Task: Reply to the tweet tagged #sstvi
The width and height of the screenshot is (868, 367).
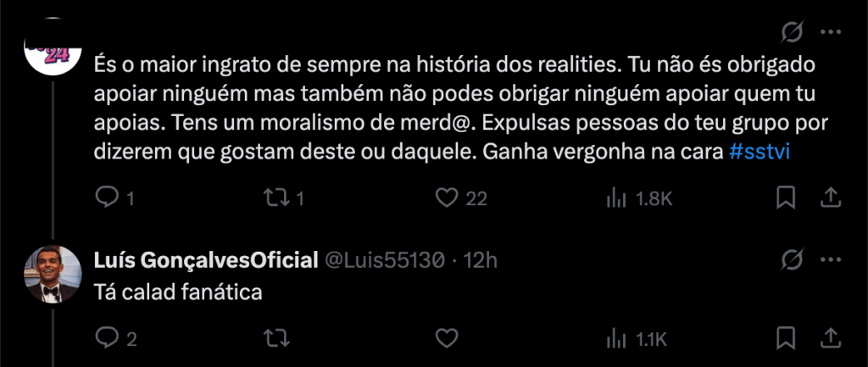Action: click(x=105, y=198)
